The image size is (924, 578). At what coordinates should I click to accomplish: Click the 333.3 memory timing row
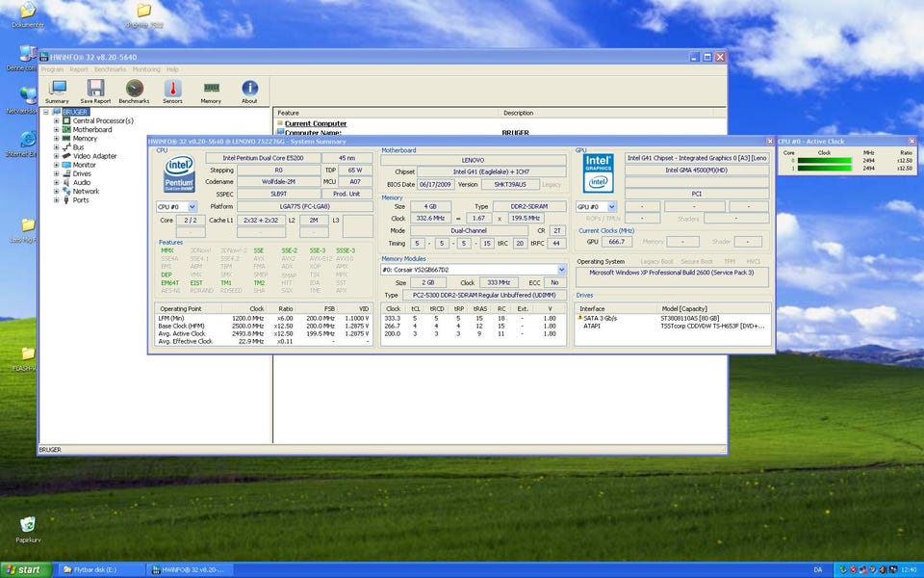point(474,319)
